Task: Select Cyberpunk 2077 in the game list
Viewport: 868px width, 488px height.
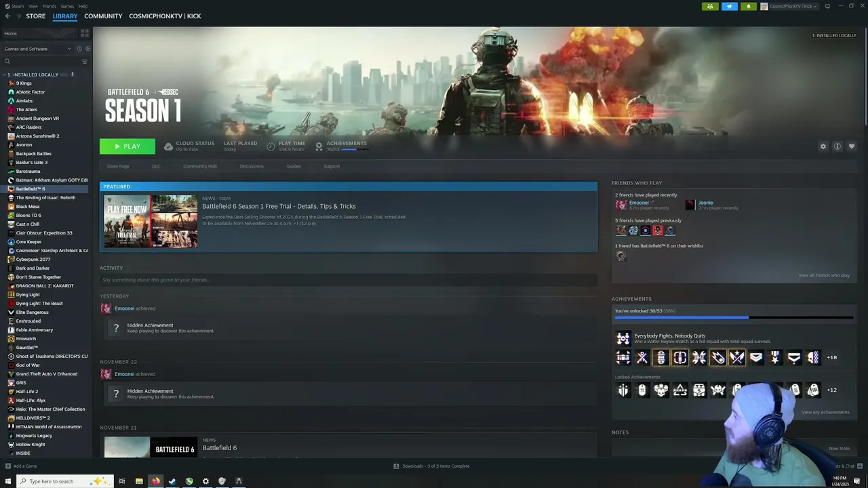Action: 33,260
